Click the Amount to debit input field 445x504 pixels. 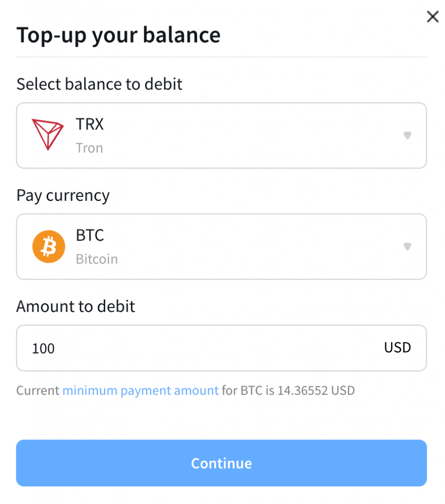[207, 348]
